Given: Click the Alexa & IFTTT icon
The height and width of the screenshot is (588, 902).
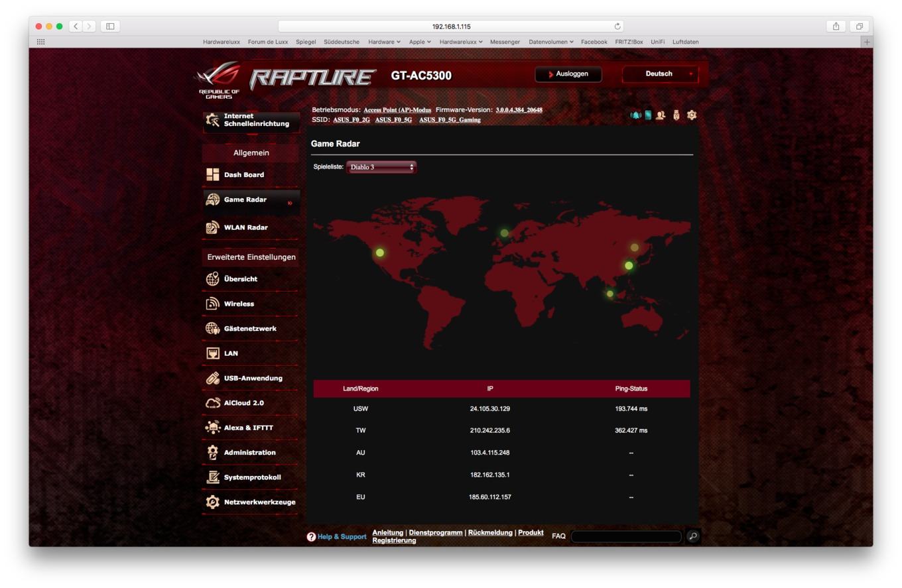Looking at the screenshot, I should 213,428.
